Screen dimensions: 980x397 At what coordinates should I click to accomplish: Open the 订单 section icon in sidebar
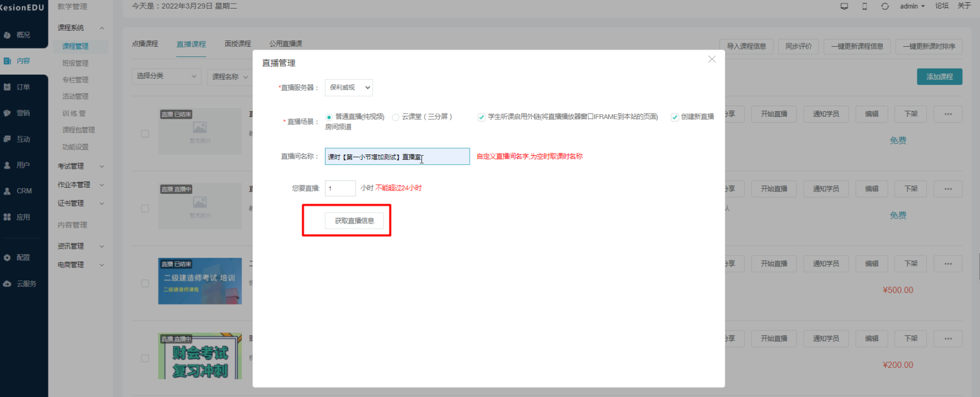pyautogui.click(x=7, y=87)
